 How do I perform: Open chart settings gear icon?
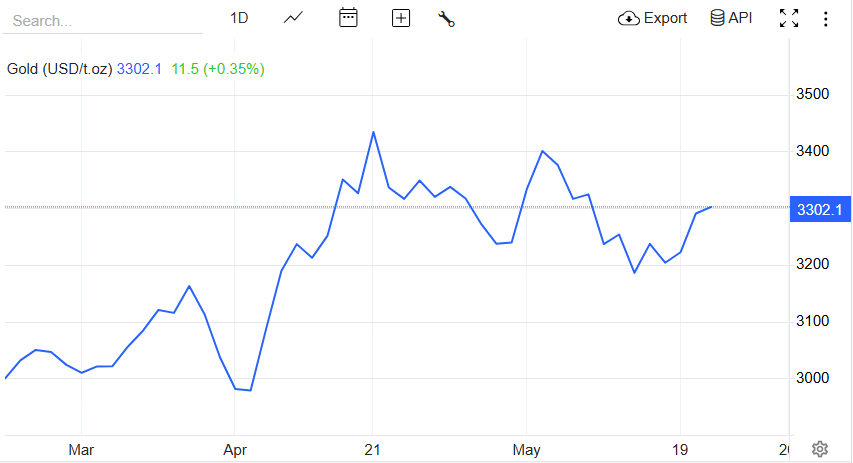tap(820, 449)
